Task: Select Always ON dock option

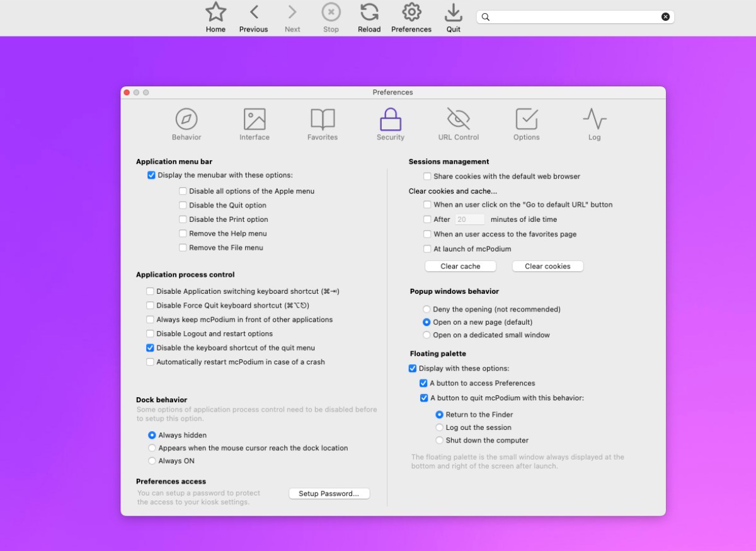Action: point(152,461)
